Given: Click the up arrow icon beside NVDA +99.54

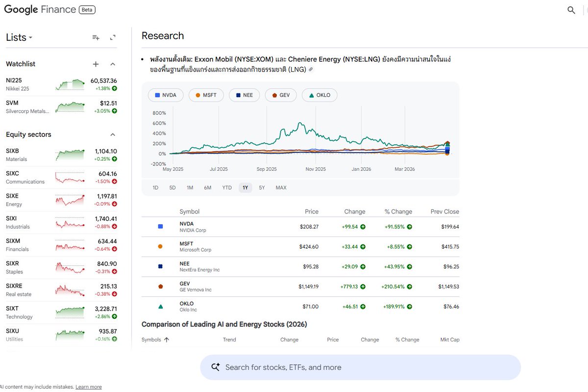Looking at the screenshot, I should click(x=363, y=227).
